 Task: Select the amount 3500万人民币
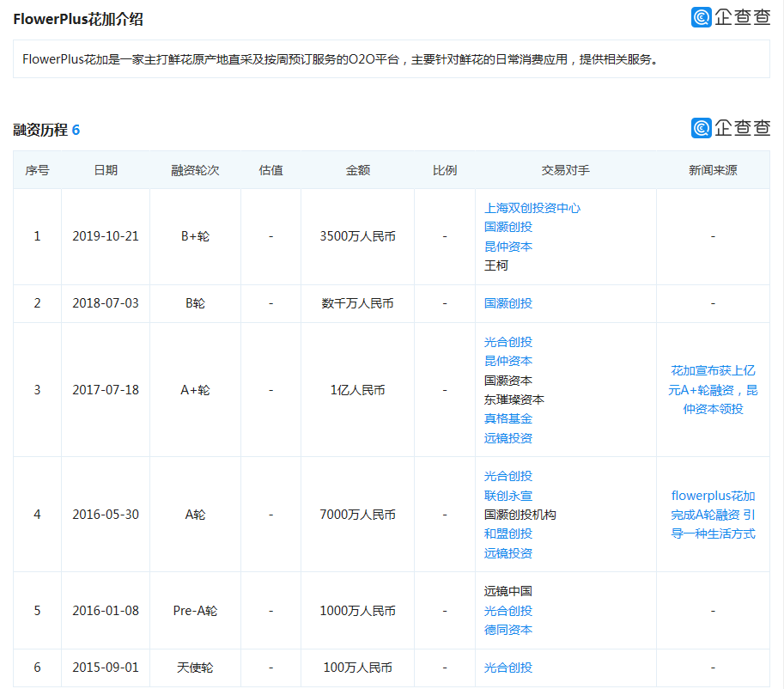coord(357,236)
